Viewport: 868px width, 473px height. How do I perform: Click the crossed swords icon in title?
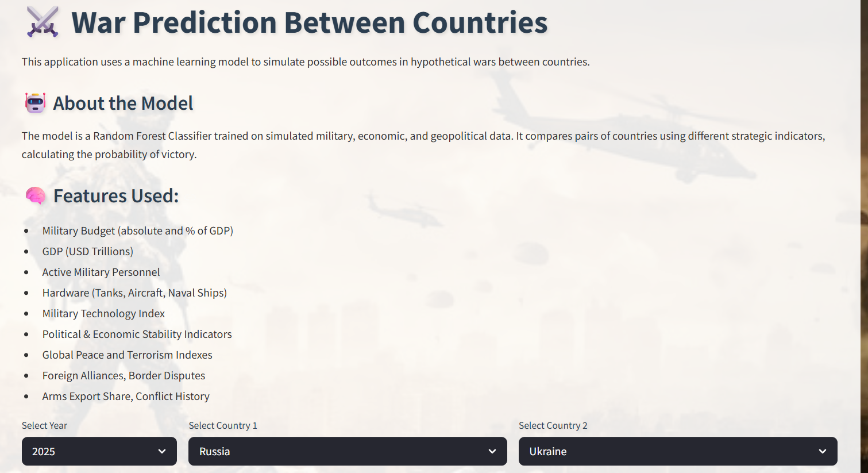click(x=43, y=22)
